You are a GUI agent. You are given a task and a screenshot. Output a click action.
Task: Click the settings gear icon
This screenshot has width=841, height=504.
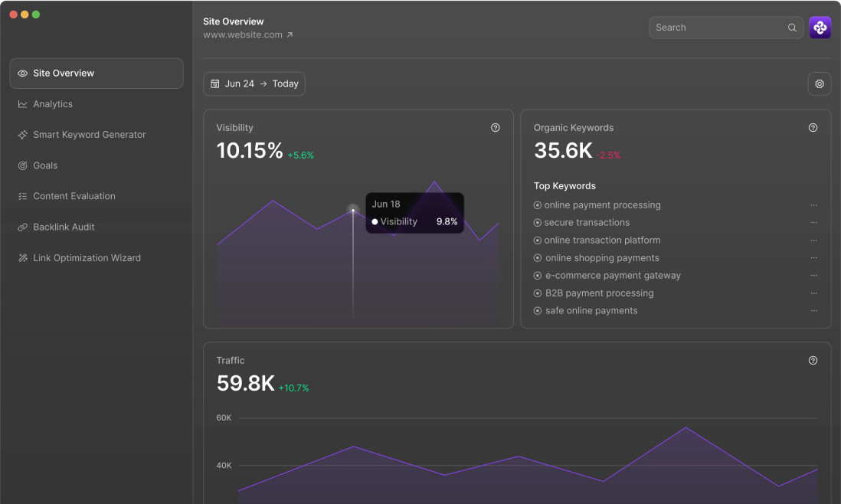[820, 84]
